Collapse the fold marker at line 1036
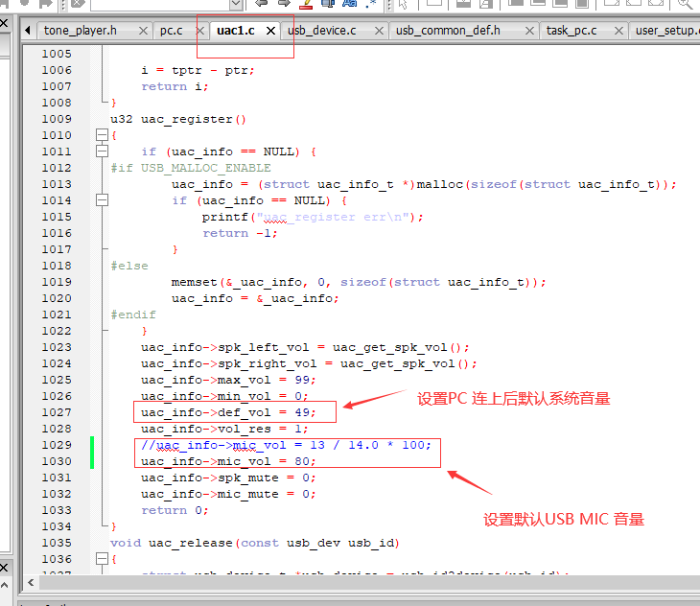Screen dimensions: 700x606 point(102,559)
